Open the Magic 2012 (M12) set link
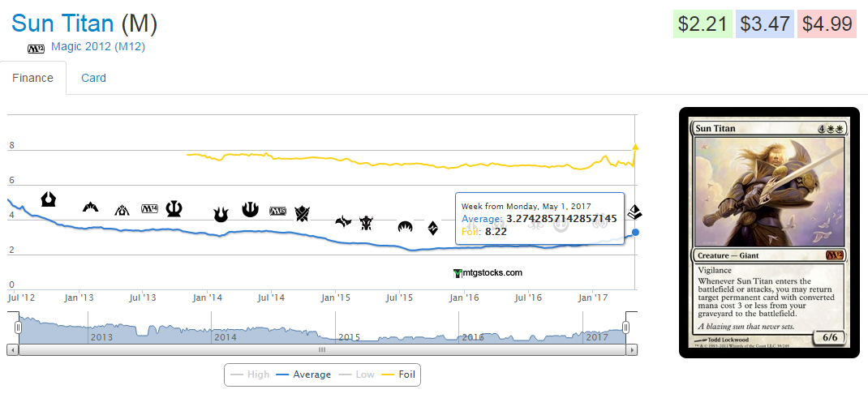This screenshot has height=398, width=868. point(98,47)
